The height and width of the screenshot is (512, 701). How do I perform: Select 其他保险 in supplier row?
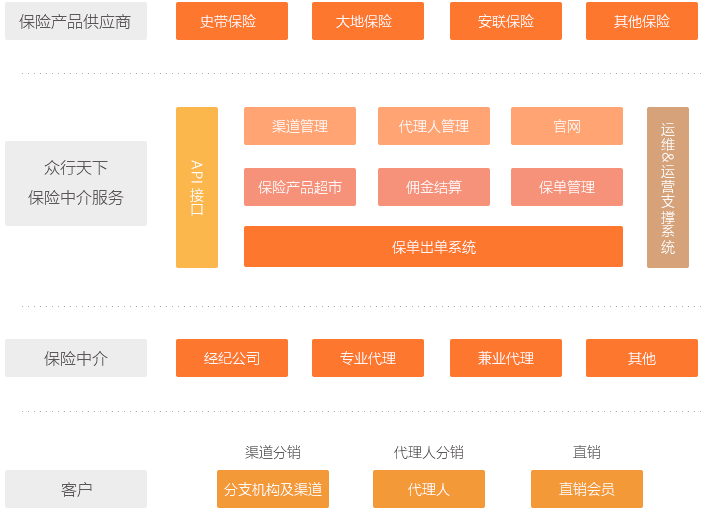[x=641, y=21]
